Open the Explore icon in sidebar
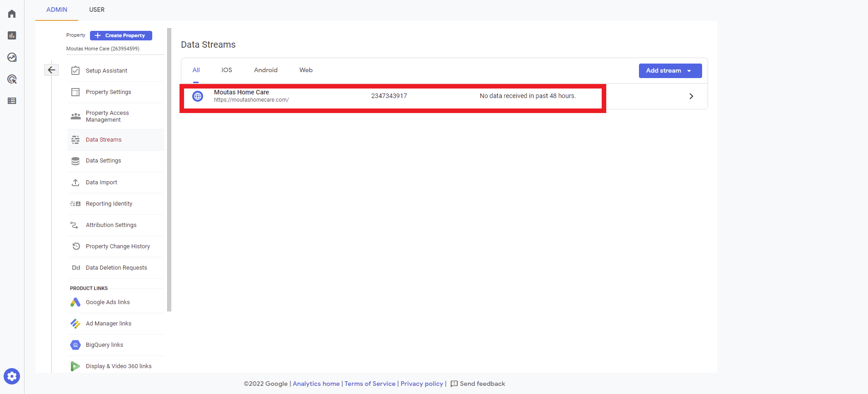868x394 pixels. point(12,57)
